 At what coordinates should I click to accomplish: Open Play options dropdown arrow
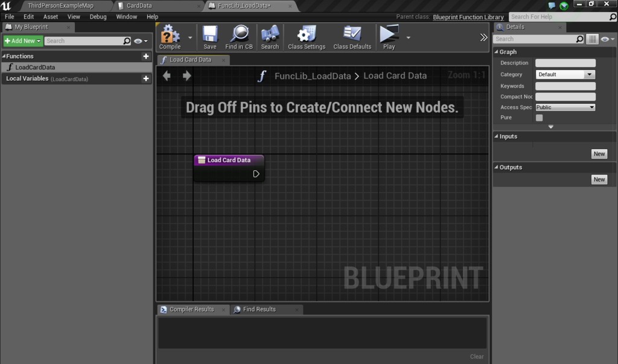409,38
